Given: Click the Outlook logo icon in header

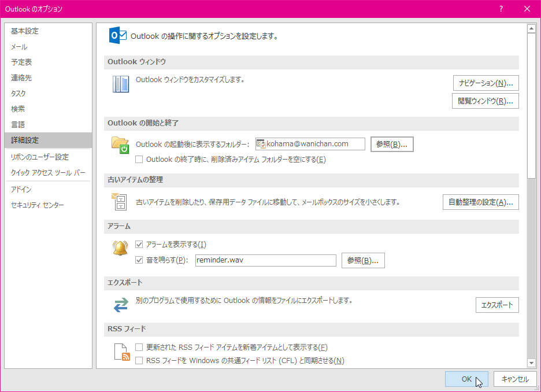Looking at the screenshot, I should point(118,35).
